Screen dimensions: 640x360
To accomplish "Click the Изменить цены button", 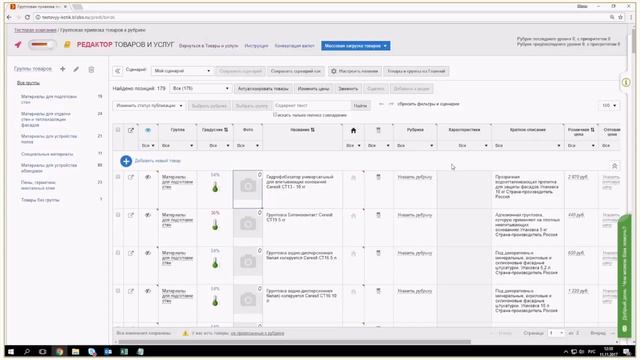I will point(313,89).
